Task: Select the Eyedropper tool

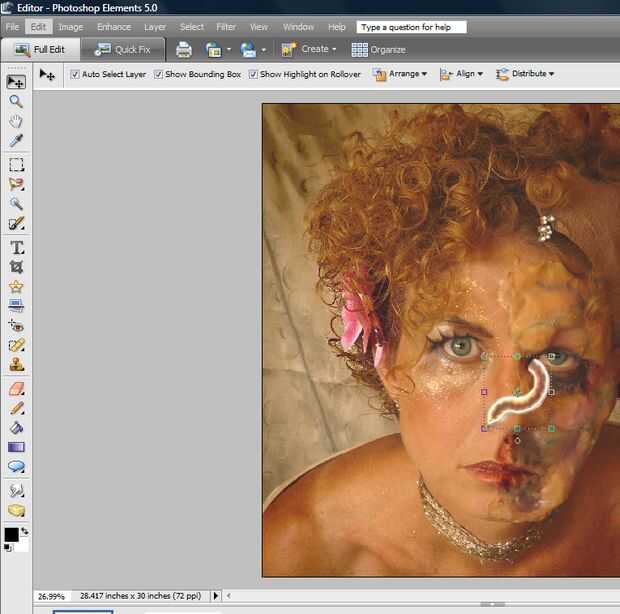Action: 16,140
